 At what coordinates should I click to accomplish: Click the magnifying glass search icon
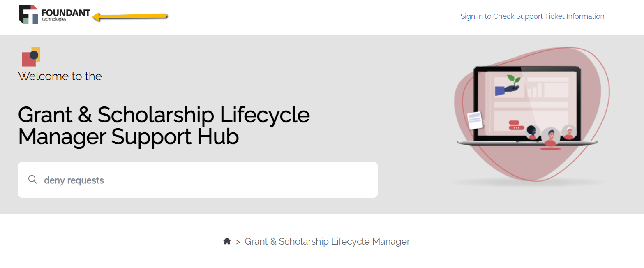coord(33,180)
